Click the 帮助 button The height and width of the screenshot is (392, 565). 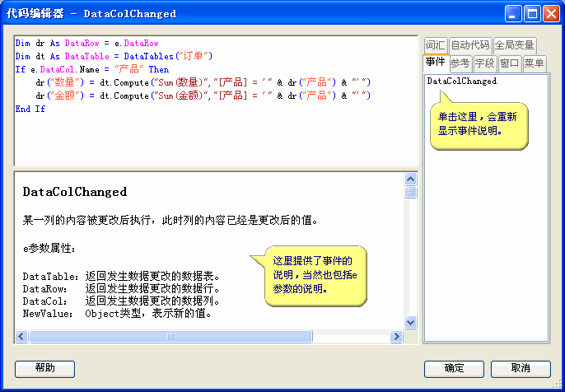pos(44,368)
